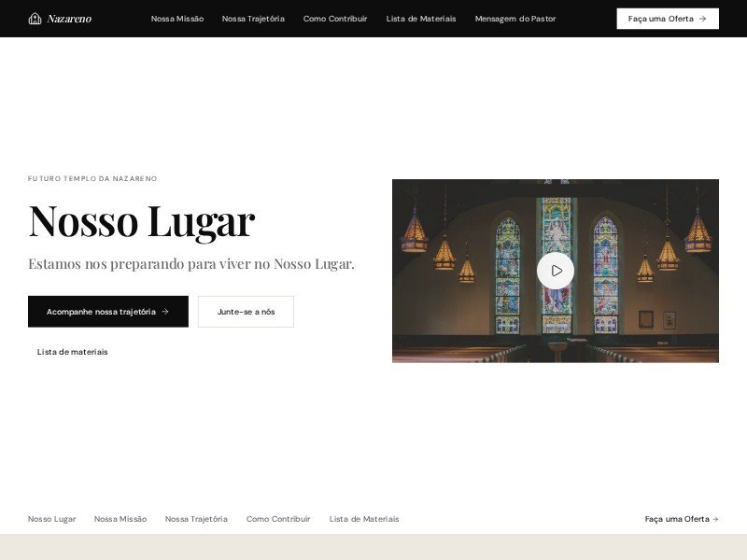
Task: Click the Nazareno brand name text
Action: [x=69, y=19]
